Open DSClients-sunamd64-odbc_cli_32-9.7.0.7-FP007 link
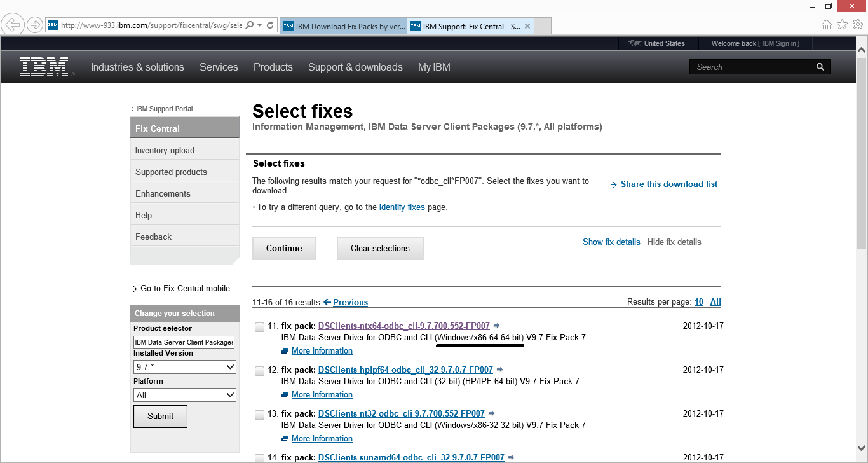 pyautogui.click(x=411, y=457)
